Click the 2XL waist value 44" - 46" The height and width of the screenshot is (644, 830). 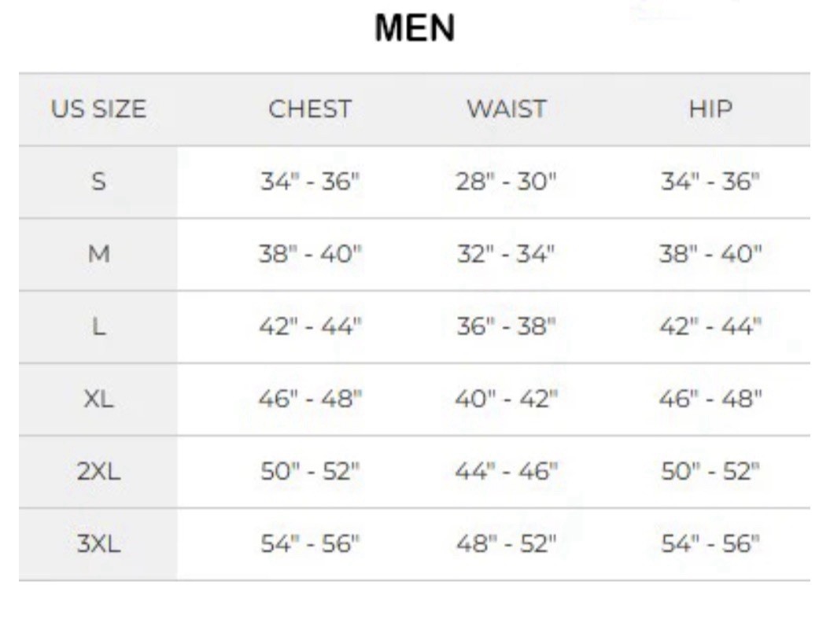[x=506, y=472]
